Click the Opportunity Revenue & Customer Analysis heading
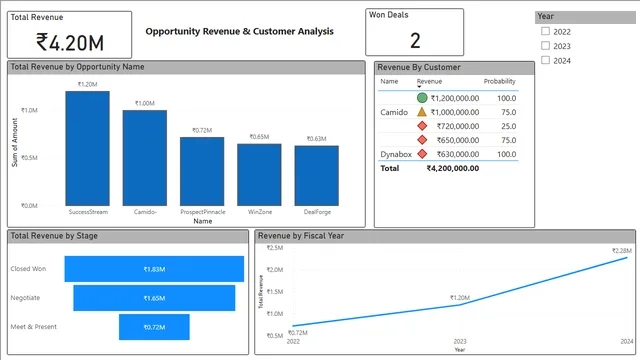The image size is (640, 360). point(240,31)
